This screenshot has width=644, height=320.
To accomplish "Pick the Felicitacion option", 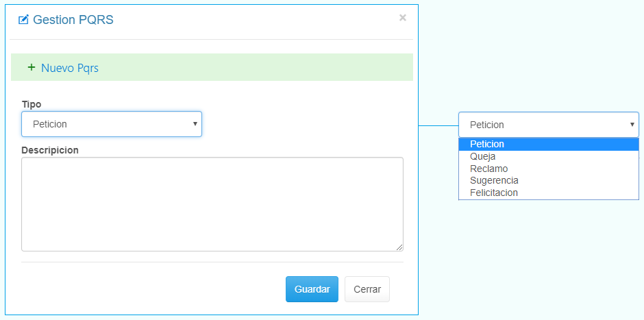I will pyautogui.click(x=494, y=193).
